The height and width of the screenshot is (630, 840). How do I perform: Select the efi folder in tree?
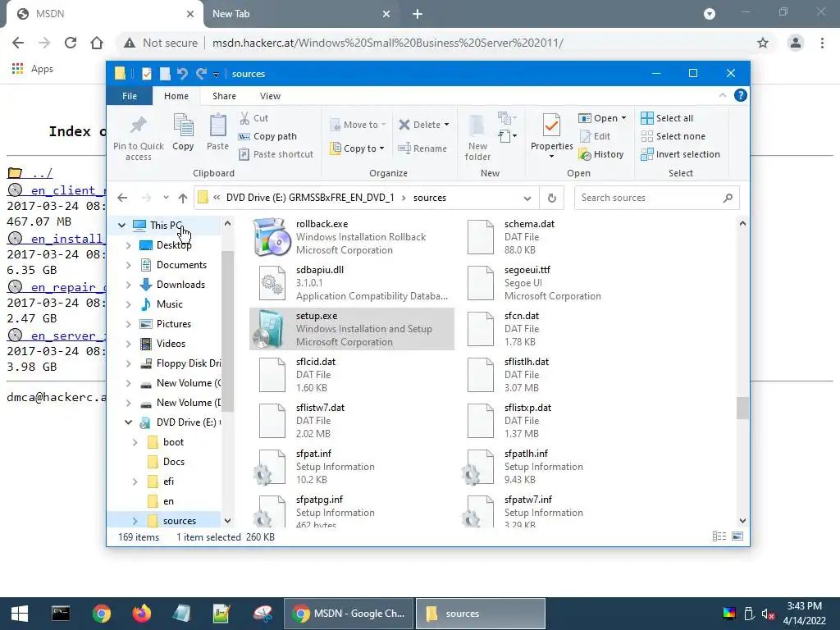pyautogui.click(x=168, y=481)
